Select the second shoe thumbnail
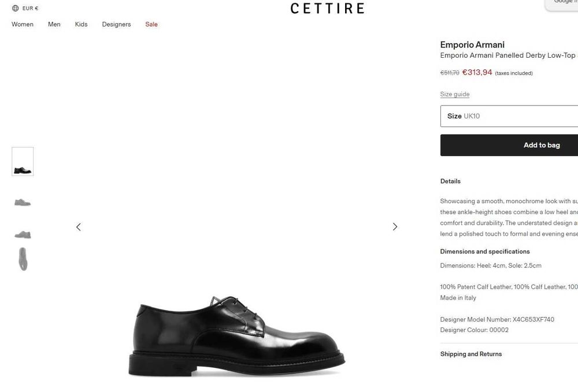The width and height of the screenshot is (578, 392). (x=23, y=202)
